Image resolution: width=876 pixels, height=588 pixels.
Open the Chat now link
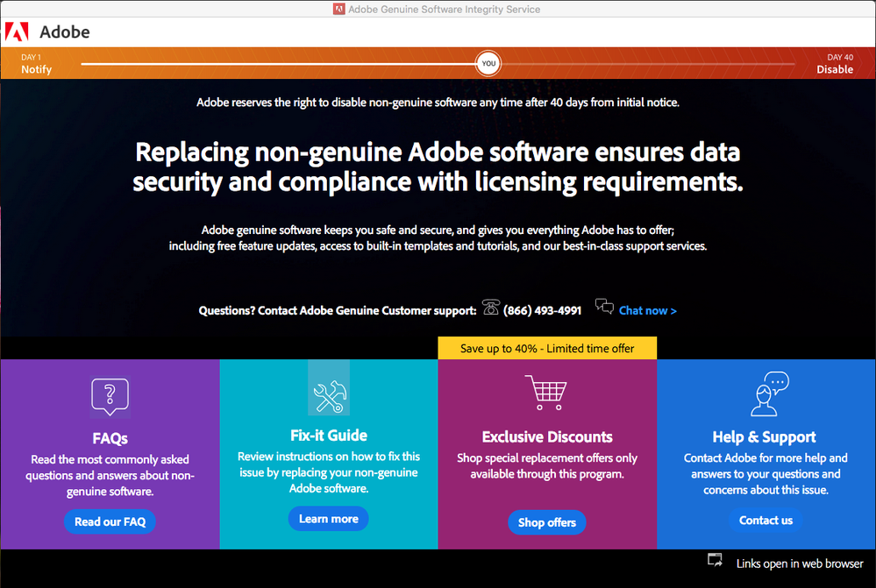pyautogui.click(x=647, y=310)
